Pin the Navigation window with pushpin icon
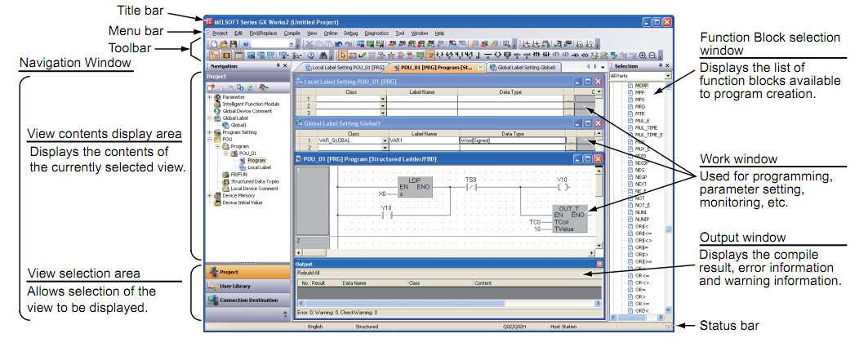Image resolution: width=868 pixels, height=356 pixels. 278,65
